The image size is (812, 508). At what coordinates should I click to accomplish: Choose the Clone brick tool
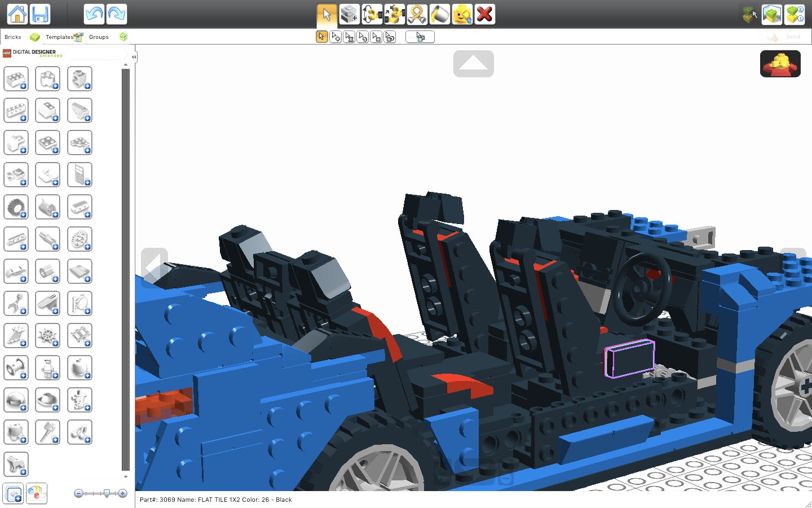point(350,14)
